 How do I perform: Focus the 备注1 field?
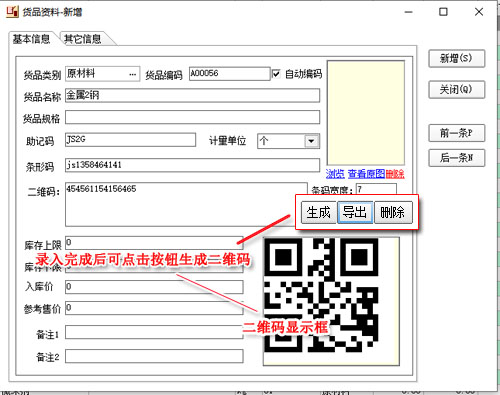pos(154,332)
